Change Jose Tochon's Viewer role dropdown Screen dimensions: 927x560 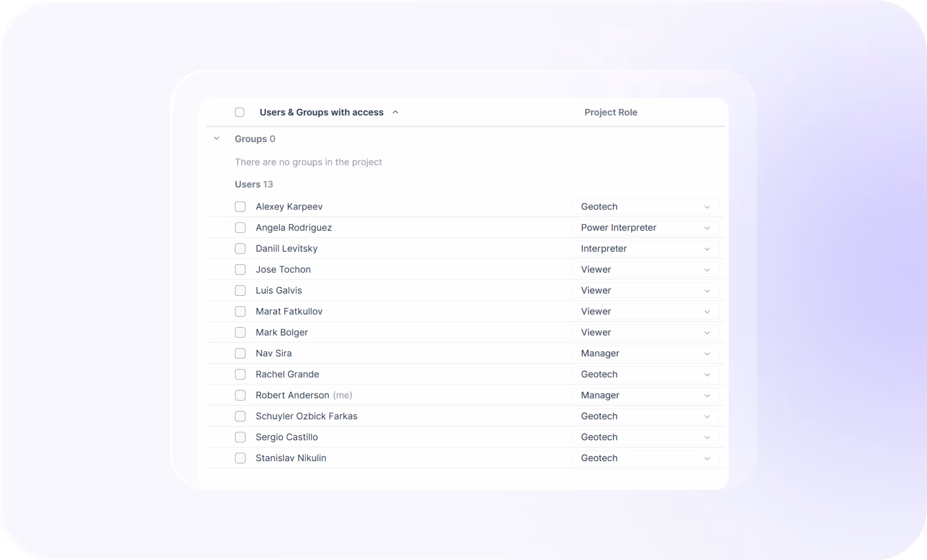click(645, 270)
